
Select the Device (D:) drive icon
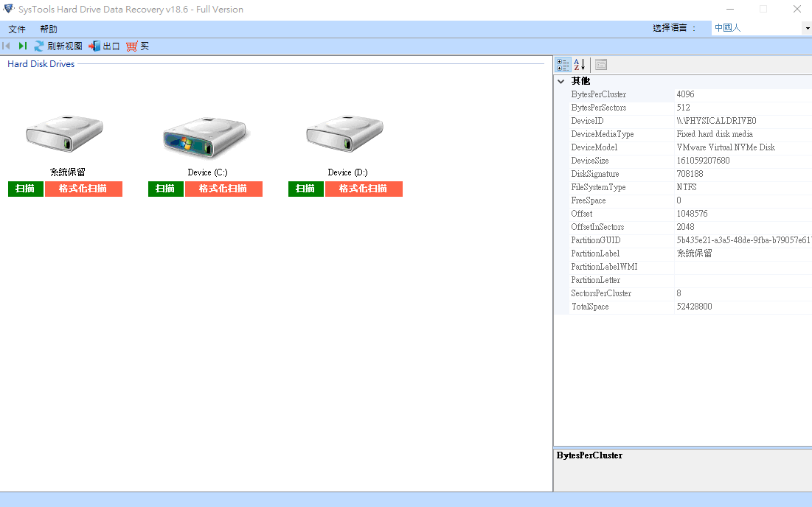tap(345, 134)
